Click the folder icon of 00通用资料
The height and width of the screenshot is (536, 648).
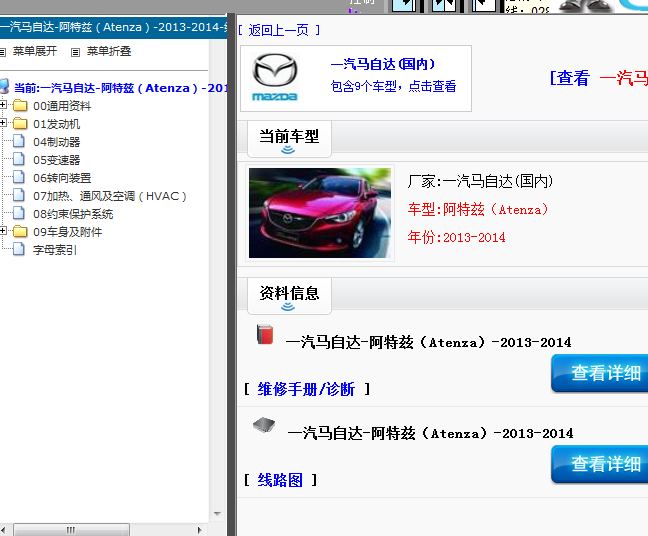tap(20, 106)
